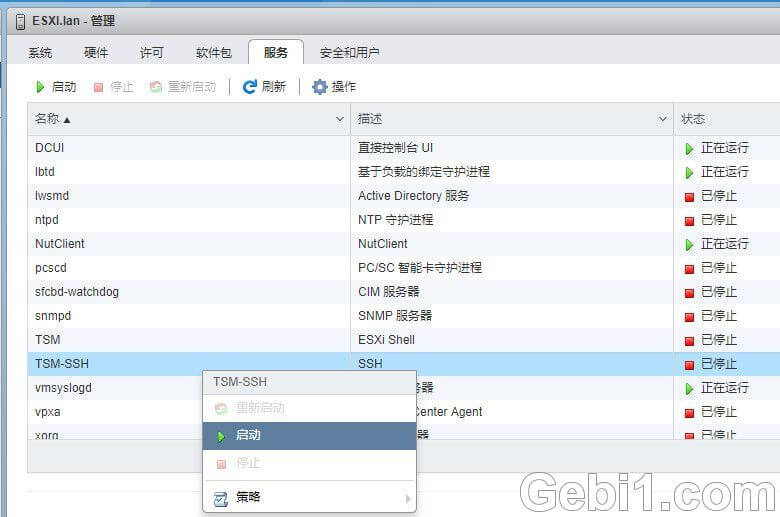This screenshot has height=517, width=780.
Task: Open the 描述 column dropdown arrow
Action: tap(662, 119)
